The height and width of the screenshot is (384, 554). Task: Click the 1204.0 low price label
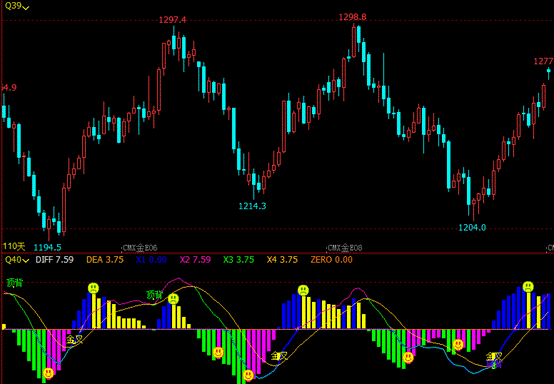pyautogui.click(x=472, y=228)
